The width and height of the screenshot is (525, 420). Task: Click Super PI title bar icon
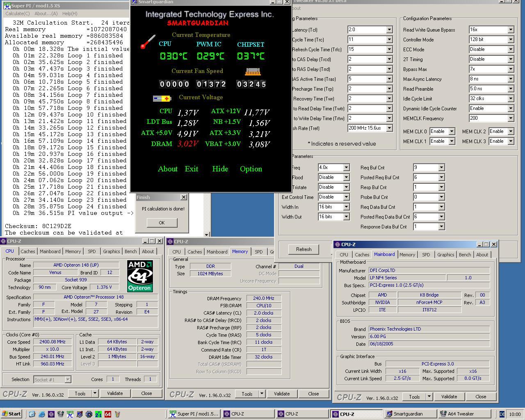click(7, 5)
